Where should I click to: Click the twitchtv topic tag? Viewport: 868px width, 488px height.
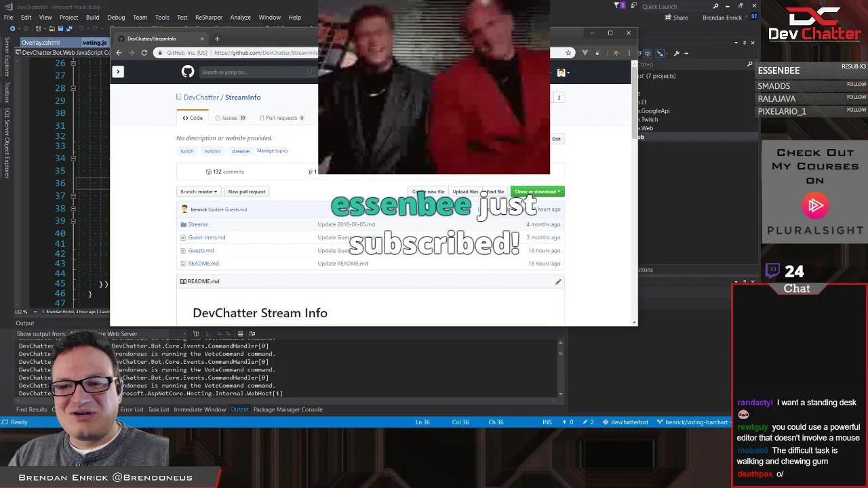click(x=212, y=151)
